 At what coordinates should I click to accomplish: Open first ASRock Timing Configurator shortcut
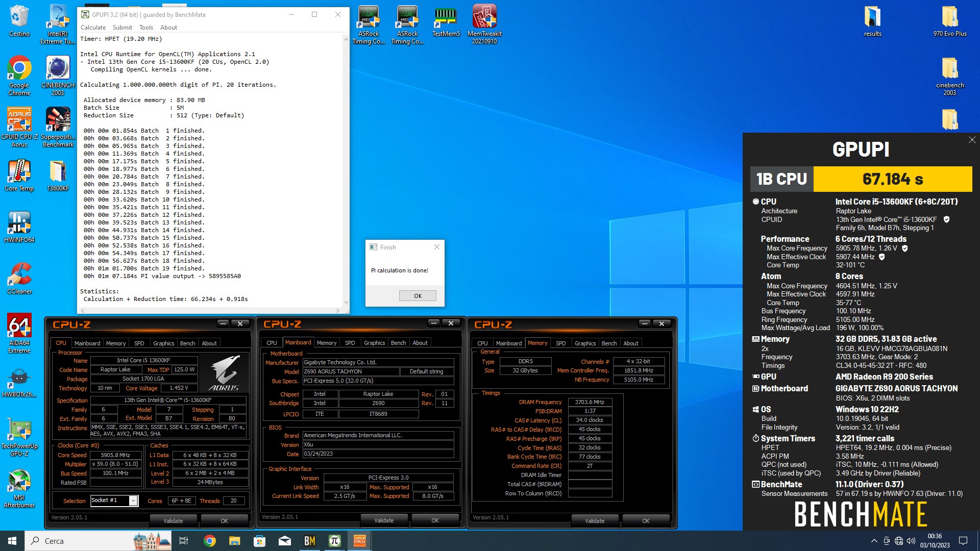(x=369, y=23)
